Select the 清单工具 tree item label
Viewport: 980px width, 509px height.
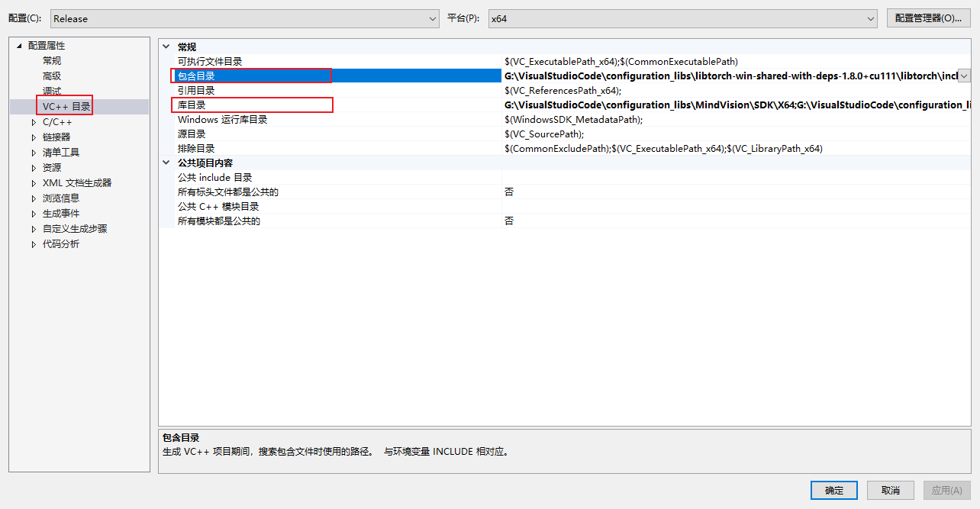[61, 153]
